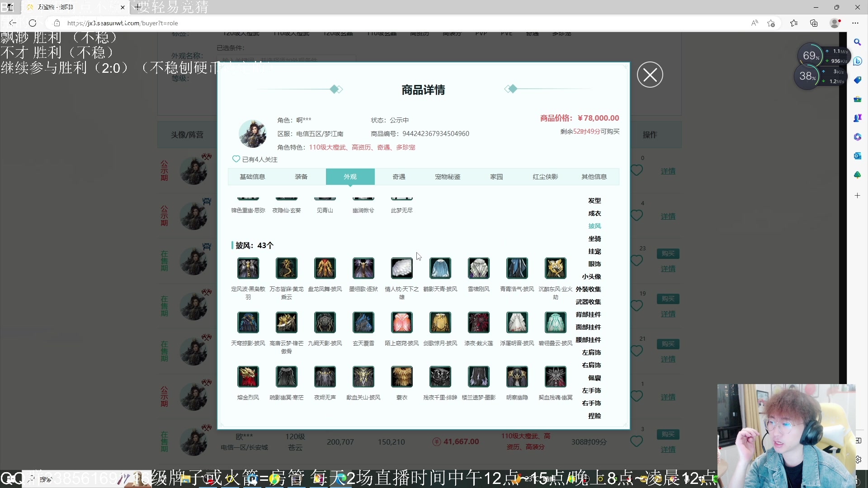868x488 pixels.
Task: Open the 装备 tab
Action: (x=301, y=177)
